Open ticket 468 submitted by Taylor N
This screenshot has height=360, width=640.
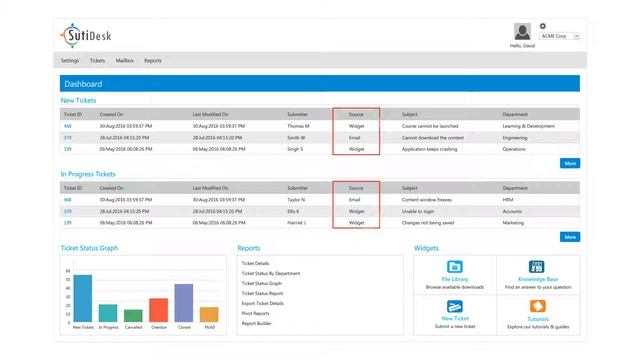67,200
